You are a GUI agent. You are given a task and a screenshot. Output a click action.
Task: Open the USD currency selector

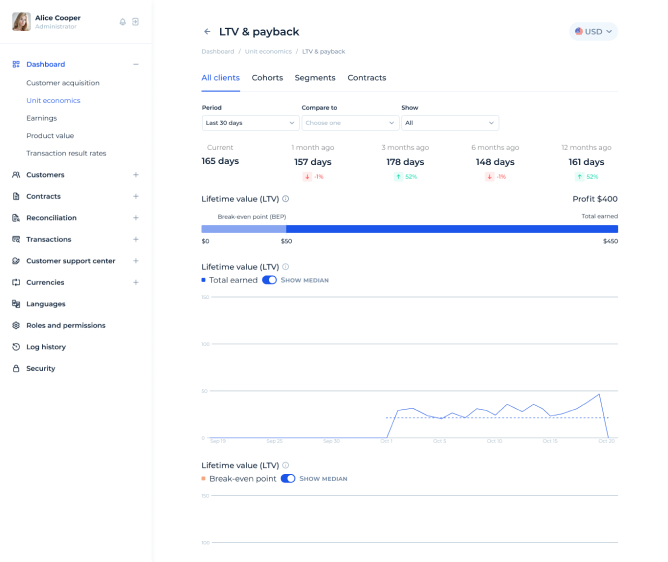point(593,32)
